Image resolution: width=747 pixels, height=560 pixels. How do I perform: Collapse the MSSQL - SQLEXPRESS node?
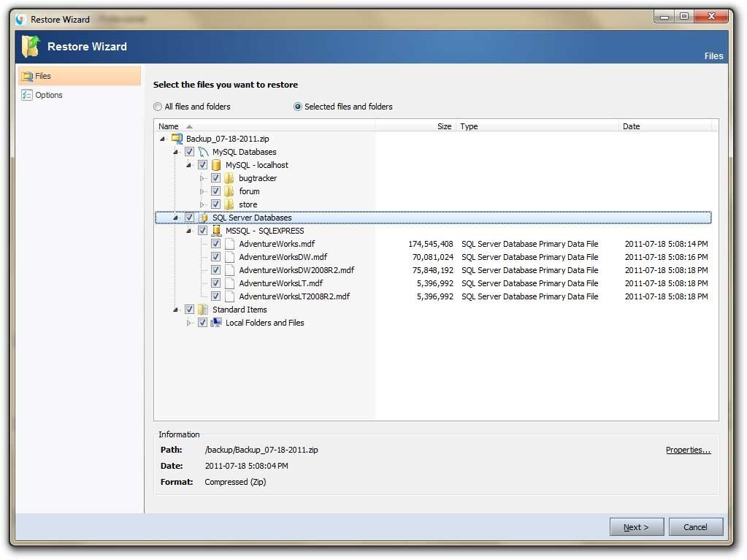(188, 230)
